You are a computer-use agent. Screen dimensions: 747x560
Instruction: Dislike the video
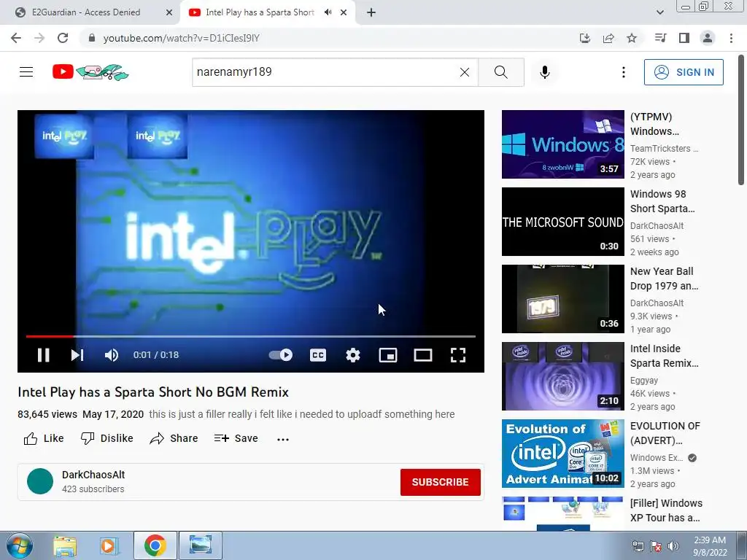point(107,438)
